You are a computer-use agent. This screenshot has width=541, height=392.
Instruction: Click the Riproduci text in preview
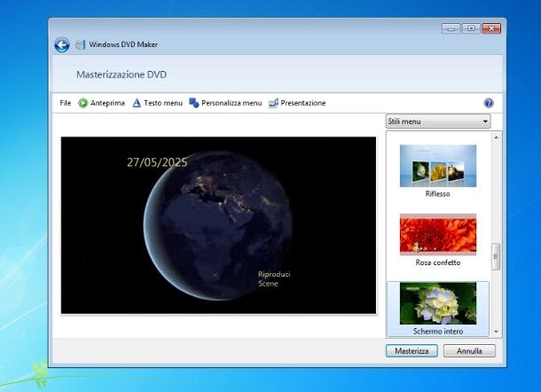click(274, 274)
